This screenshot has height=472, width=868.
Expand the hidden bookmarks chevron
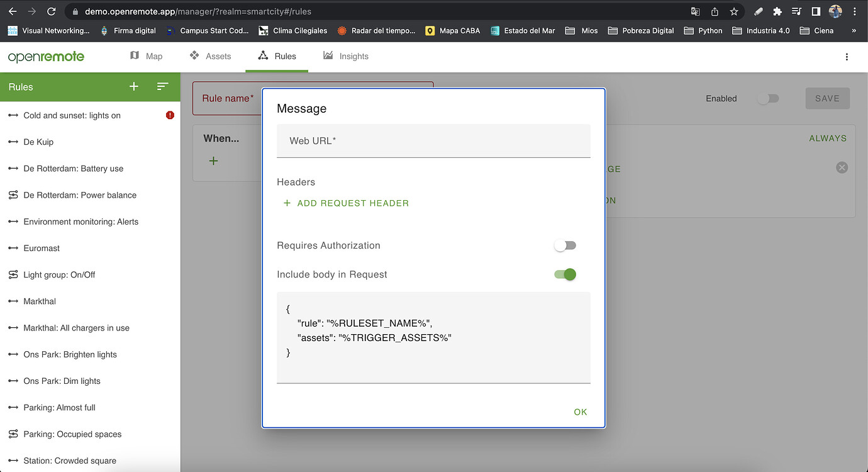[854, 30]
